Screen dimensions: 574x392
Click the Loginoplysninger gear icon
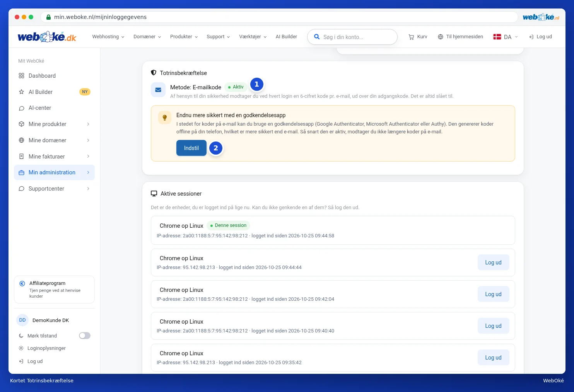coord(21,348)
